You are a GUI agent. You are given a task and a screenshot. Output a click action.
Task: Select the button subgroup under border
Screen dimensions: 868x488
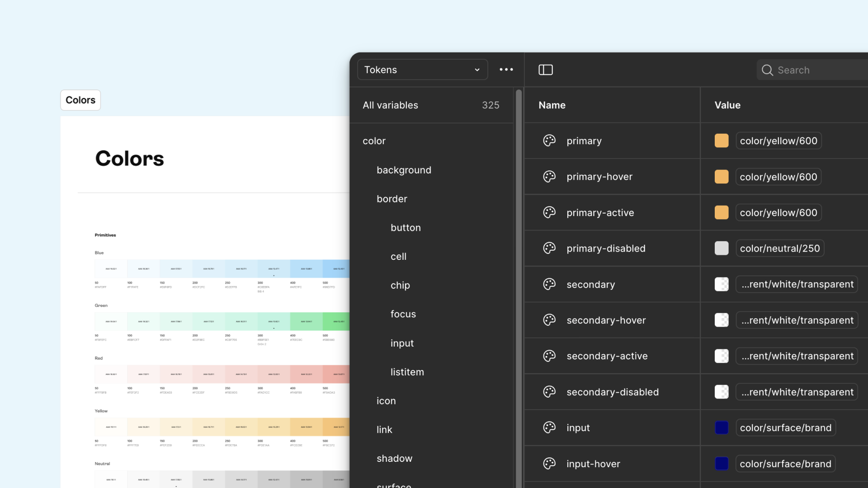coord(406,228)
